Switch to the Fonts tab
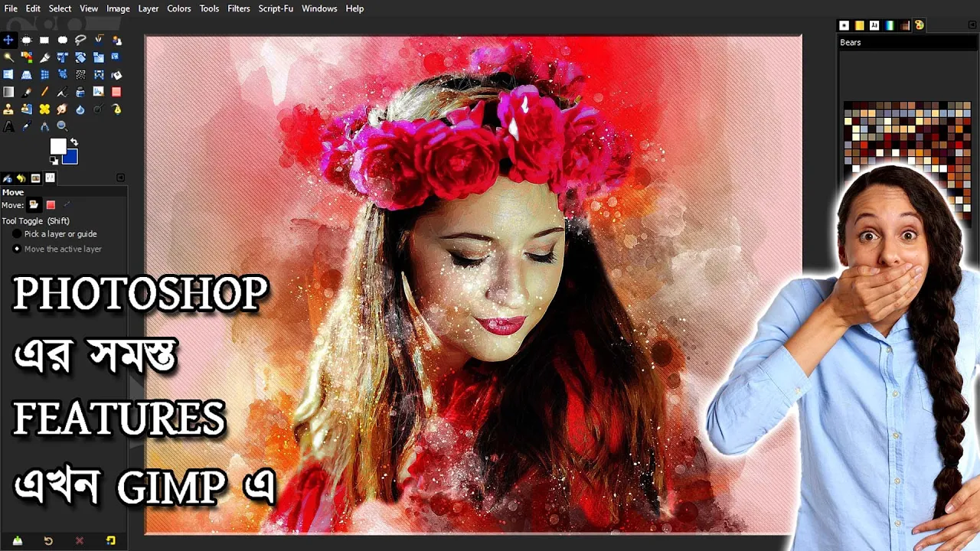980x551 pixels. click(x=874, y=25)
